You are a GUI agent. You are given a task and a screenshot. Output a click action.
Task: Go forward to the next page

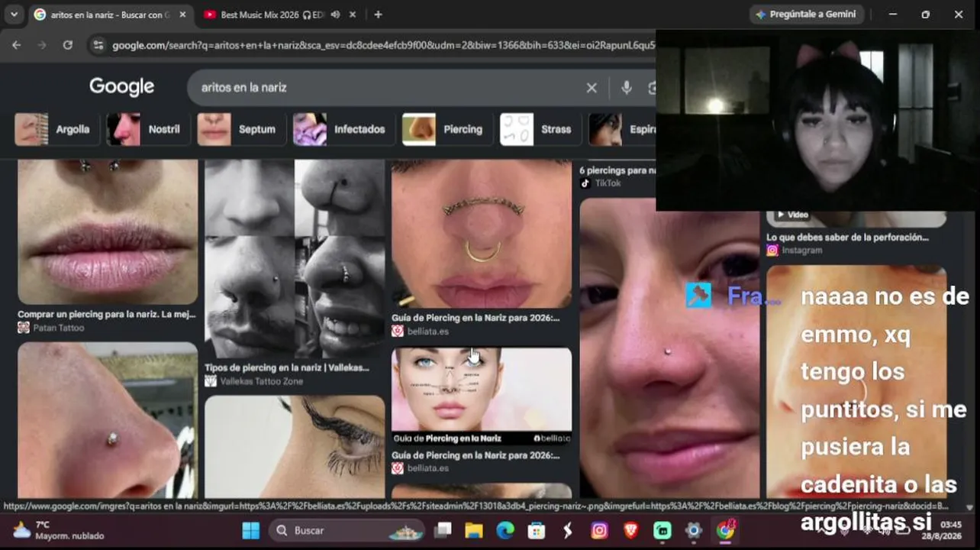(x=42, y=45)
